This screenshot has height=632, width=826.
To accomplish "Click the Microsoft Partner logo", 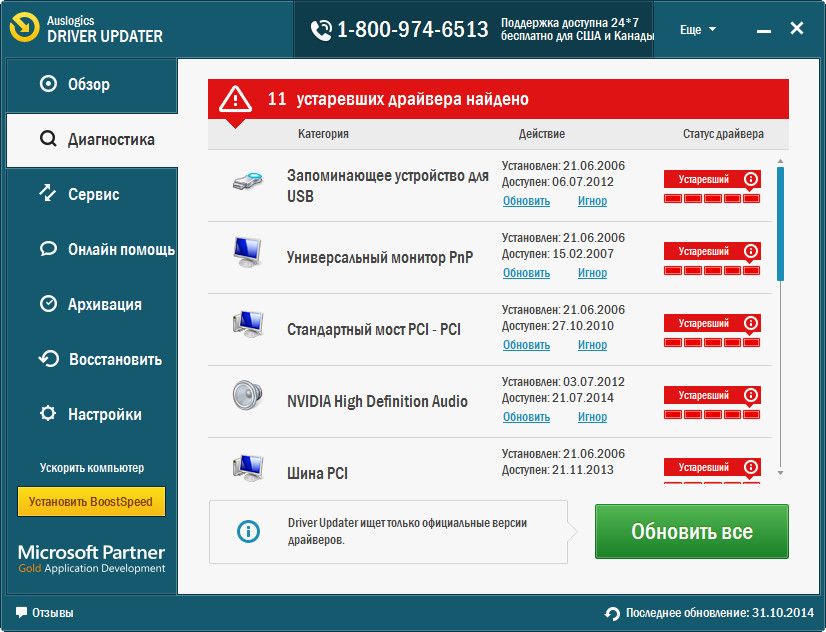I will click(92, 559).
